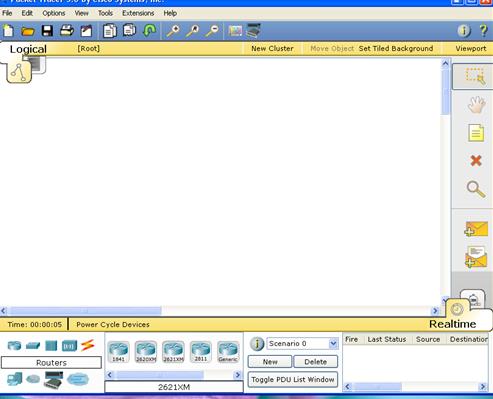The image size is (493, 399).
Task: Open the File menu
Action: tap(7, 13)
